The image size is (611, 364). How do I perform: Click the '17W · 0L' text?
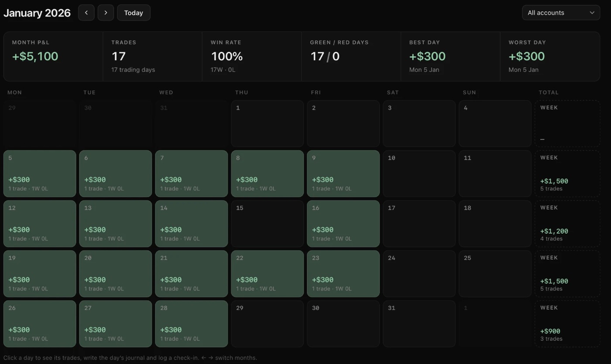click(x=223, y=70)
